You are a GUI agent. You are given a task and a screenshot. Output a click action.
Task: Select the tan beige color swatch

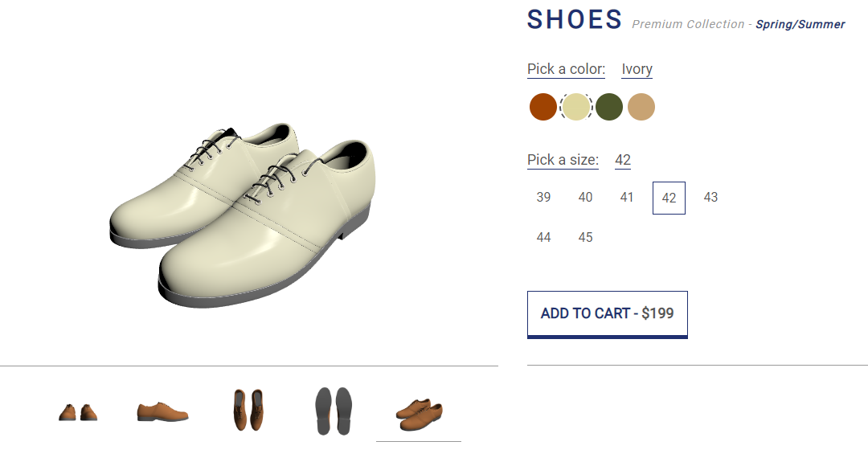pyautogui.click(x=641, y=107)
